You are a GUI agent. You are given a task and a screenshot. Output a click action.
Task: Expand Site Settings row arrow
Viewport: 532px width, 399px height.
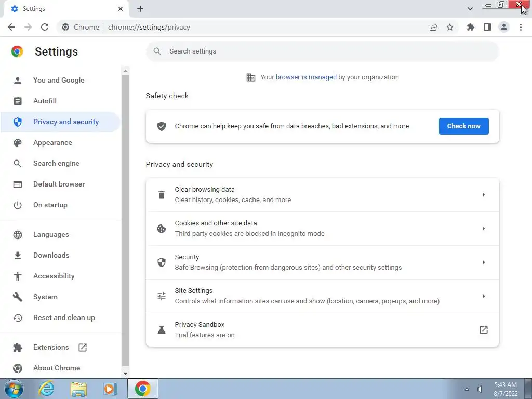(x=484, y=296)
